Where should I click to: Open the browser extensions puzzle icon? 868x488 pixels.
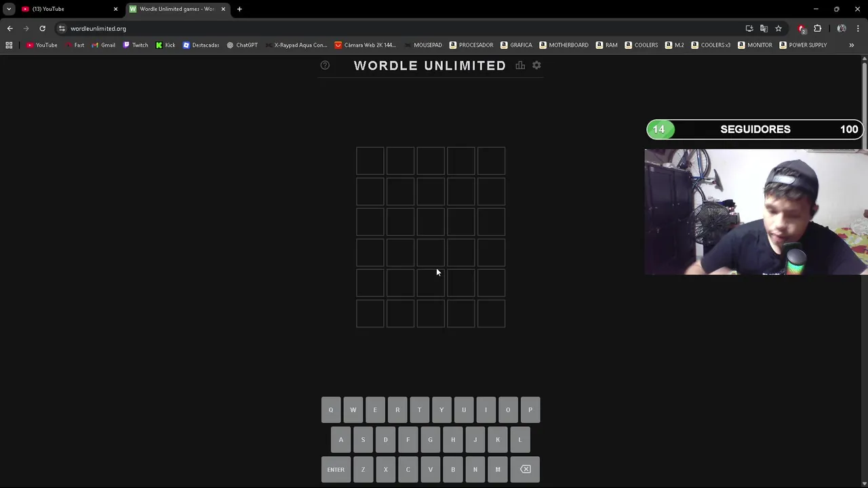pos(817,28)
